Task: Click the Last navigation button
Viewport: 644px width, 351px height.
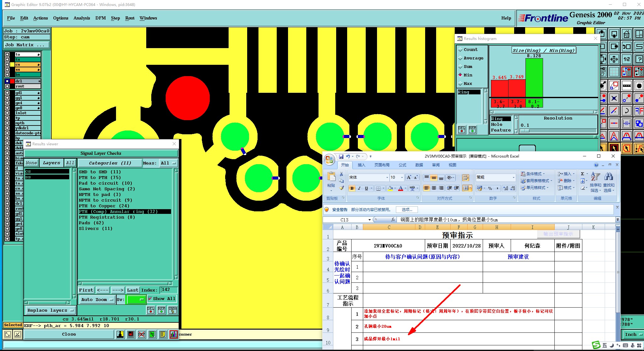Action: (132, 290)
